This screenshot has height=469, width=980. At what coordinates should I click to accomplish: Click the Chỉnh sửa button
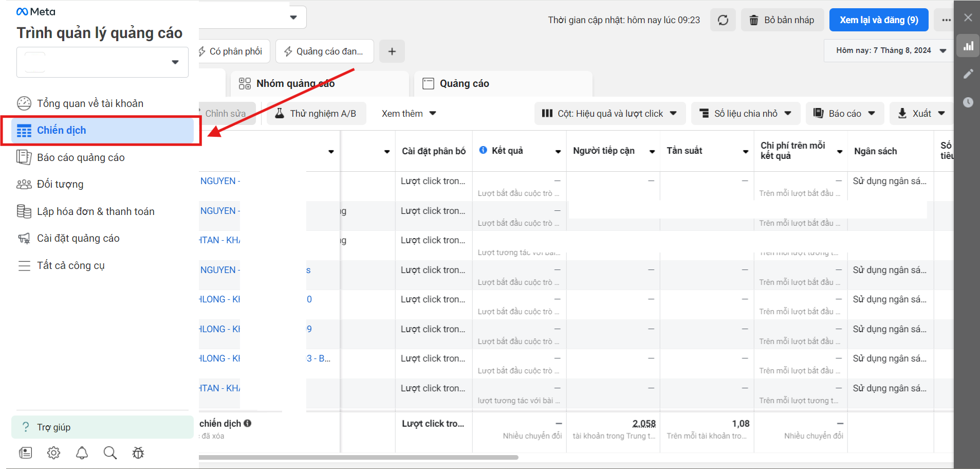[226, 114]
